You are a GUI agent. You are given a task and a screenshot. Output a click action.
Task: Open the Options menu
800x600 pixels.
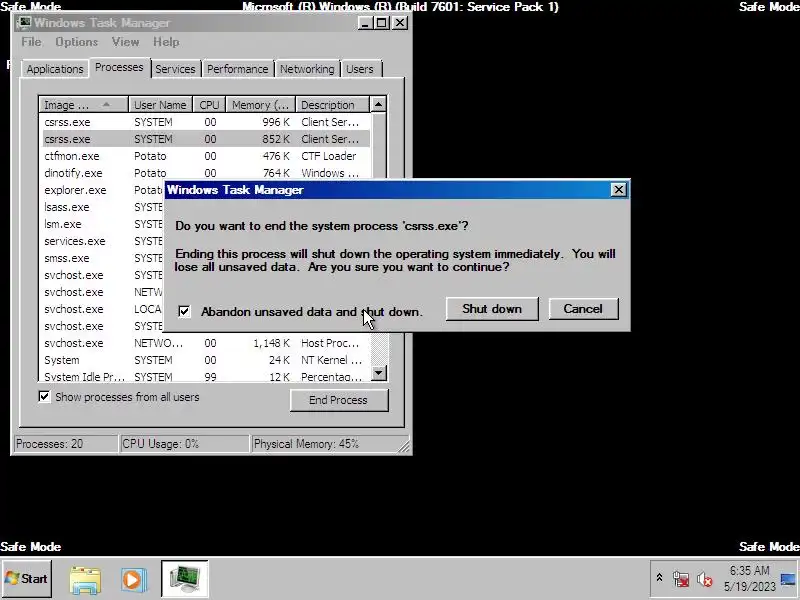[x=77, y=42]
